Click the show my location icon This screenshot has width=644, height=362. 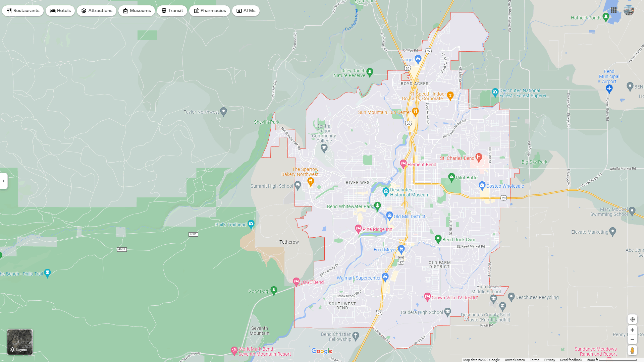click(x=632, y=319)
